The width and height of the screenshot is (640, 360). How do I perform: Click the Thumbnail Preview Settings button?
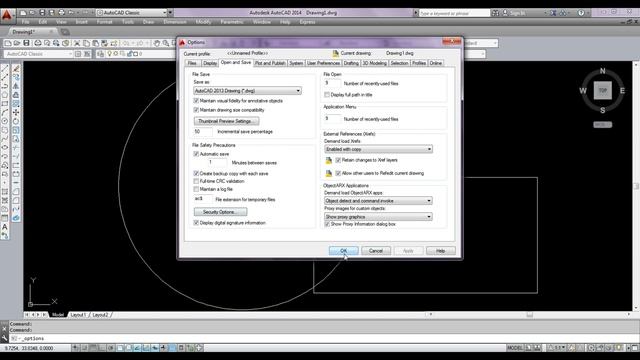[x=227, y=121]
